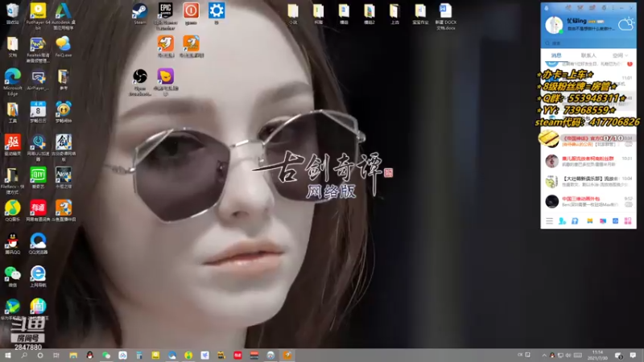Open the red power-symbol desktop shortcut
This screenshot has height=362, width=644.
[191, 13]
